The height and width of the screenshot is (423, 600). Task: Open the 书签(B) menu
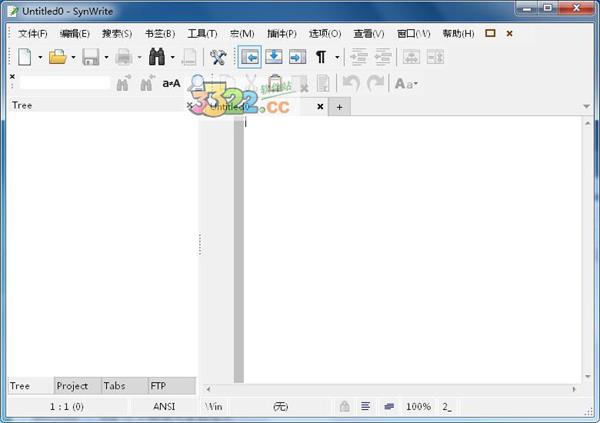click(x=160, y=34)
